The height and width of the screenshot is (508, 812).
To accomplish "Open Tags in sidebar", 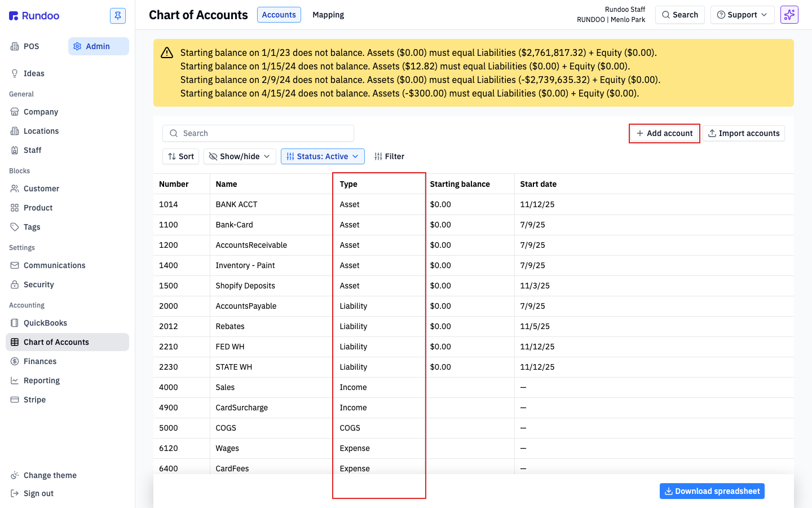I will [32, 227].
